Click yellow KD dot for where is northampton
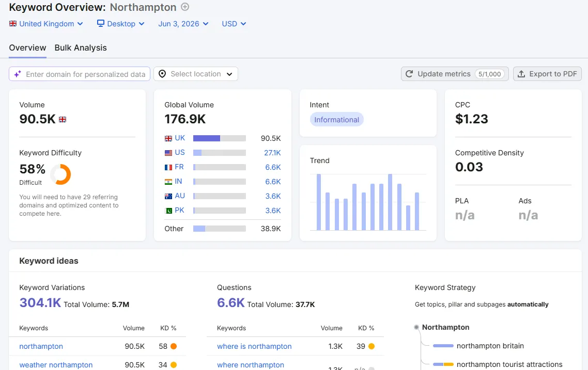 pos(372,346)
